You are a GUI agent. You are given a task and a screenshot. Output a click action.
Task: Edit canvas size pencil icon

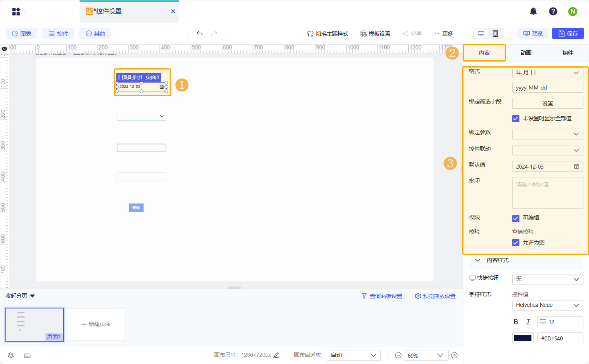[276, 355]
